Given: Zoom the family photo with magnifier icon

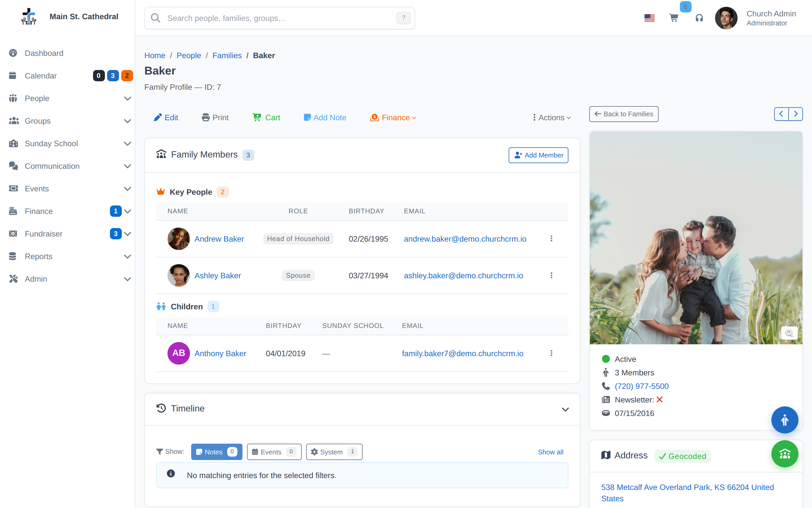Looking at the screenshot, I should (x=789, y=333).
